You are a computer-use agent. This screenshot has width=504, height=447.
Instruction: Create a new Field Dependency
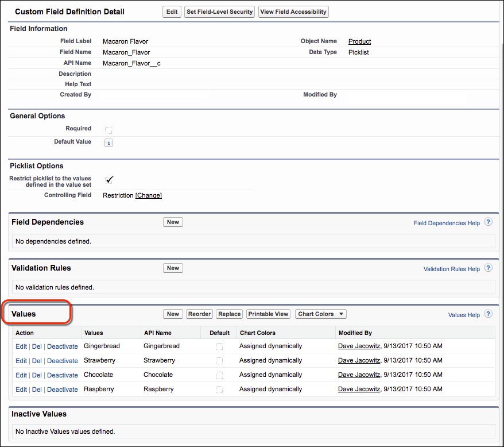click(x=173, y=221)
